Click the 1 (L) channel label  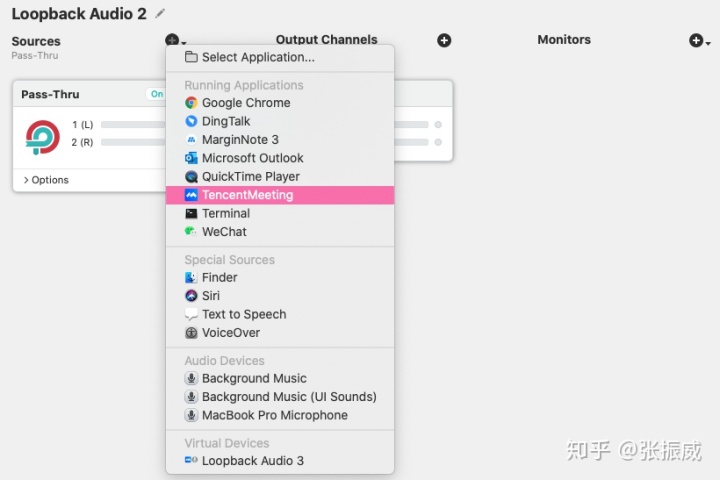pyautogui.click(x=83, y=124)
